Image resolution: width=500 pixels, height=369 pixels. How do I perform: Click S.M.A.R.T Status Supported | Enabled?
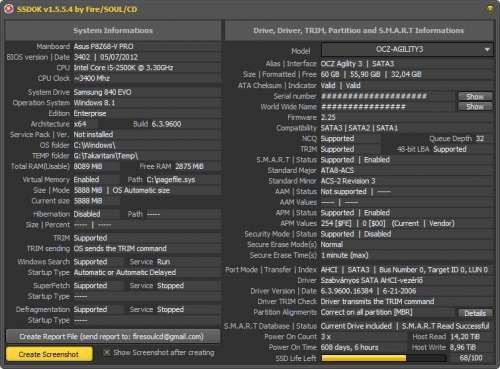coord(355,160)
